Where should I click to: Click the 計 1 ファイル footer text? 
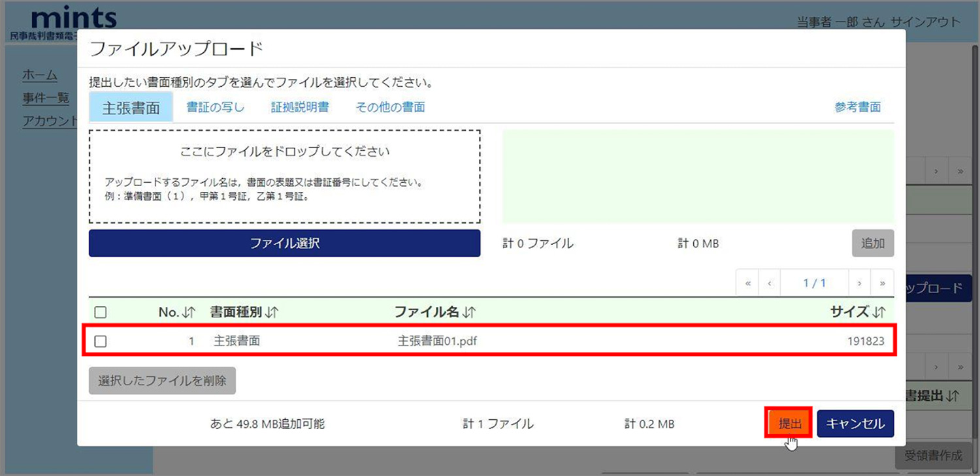pos(498,424)
